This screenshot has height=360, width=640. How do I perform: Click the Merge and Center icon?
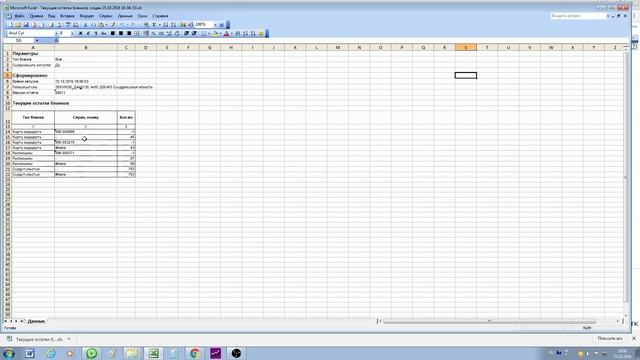point(136,33)
